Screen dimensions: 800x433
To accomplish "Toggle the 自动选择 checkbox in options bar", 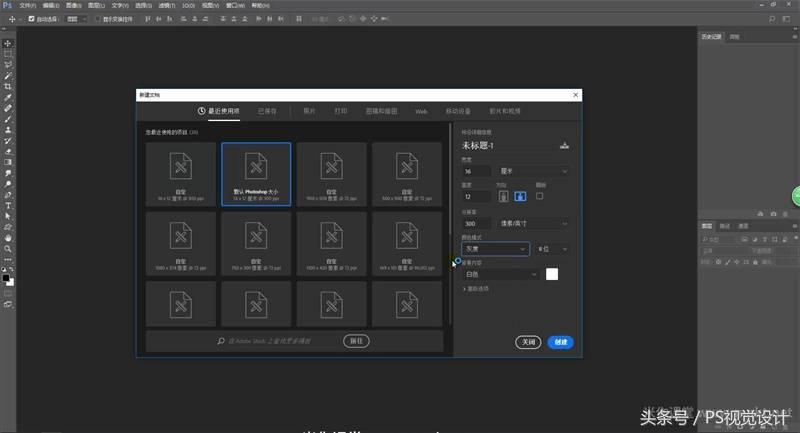I will pos(32,18).
